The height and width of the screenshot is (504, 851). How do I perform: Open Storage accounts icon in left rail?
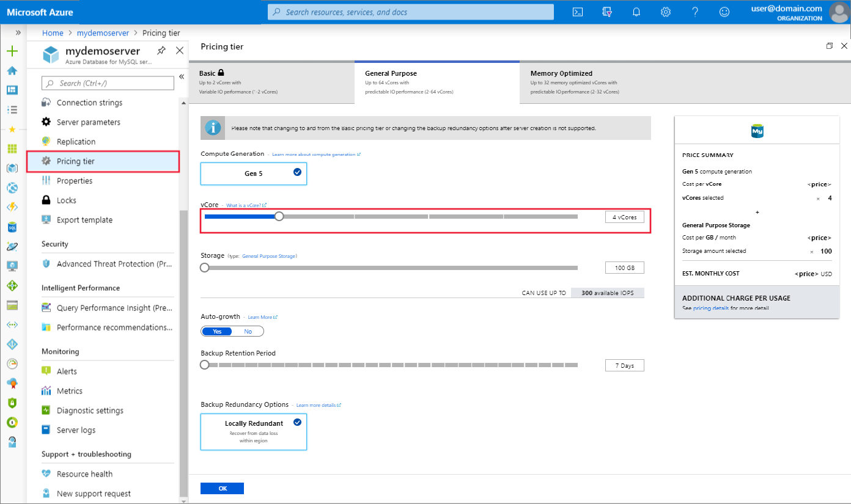tap(12, 305)
